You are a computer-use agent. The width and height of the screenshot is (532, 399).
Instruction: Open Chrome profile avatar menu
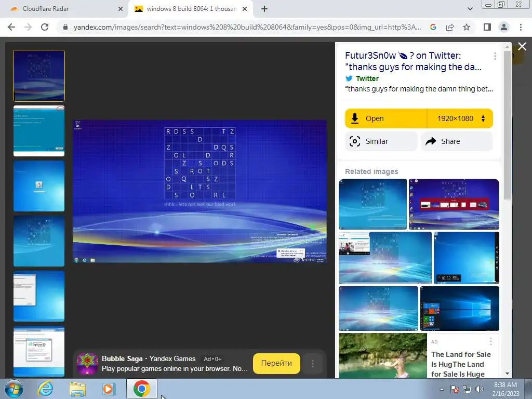tap(504, 27)
